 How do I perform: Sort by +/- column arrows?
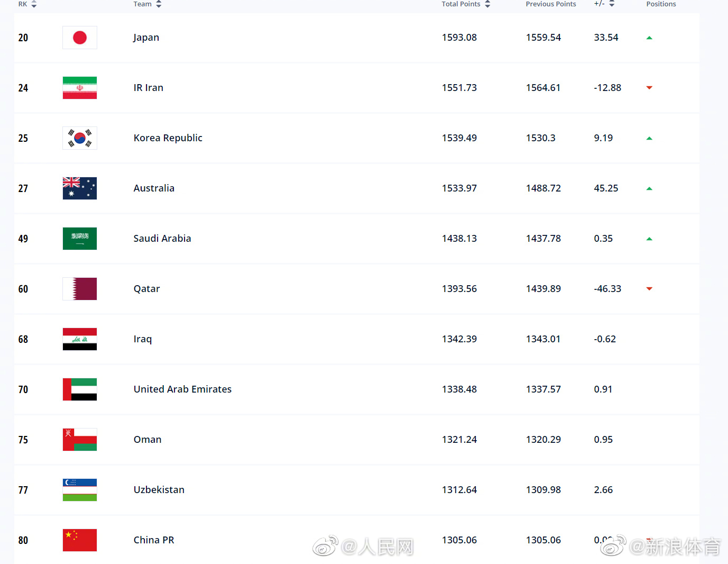(612, 4)
